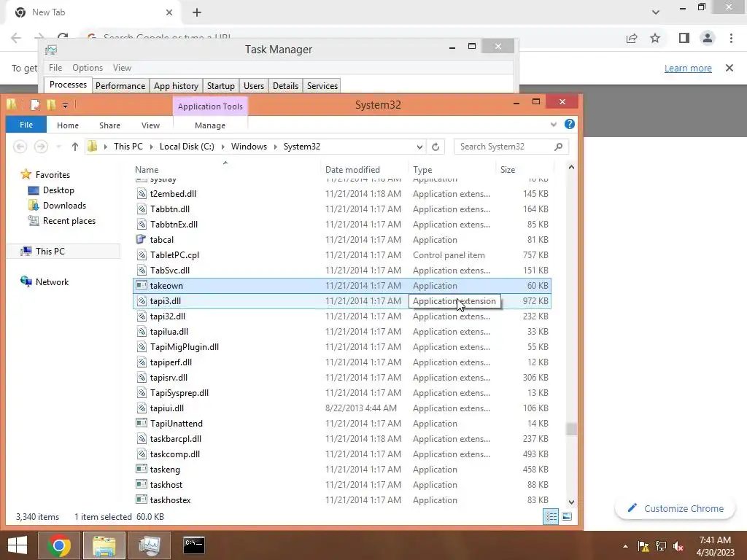Go up one folder level arrow
747x560 pixels.
click(75, 147)
